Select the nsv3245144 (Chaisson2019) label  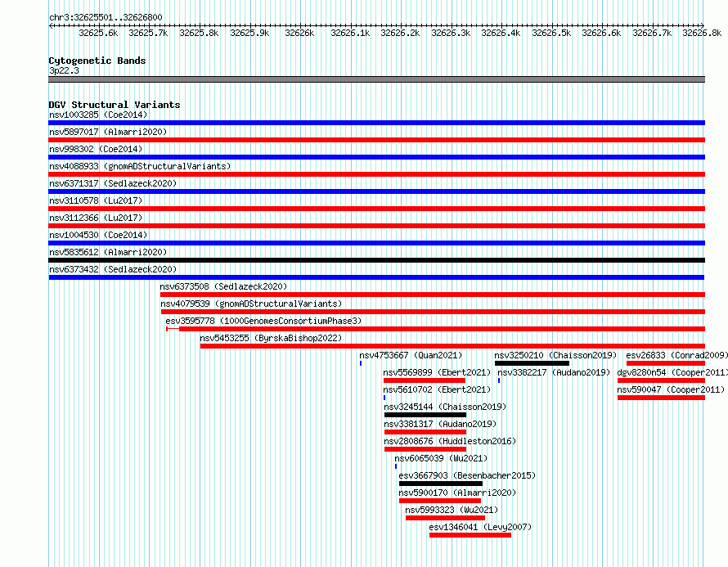pyautogui.click(x=445, y=407)
